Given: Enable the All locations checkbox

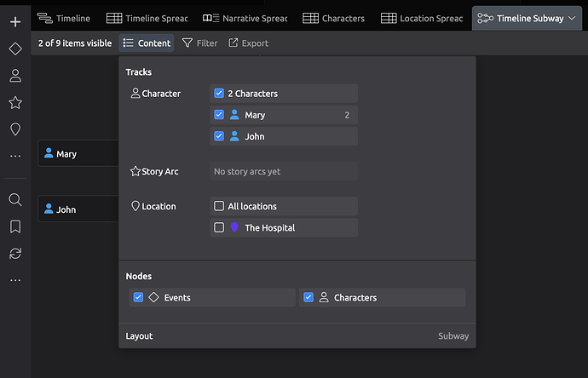Looking at the screenshot, I should (x=219, y=206).
